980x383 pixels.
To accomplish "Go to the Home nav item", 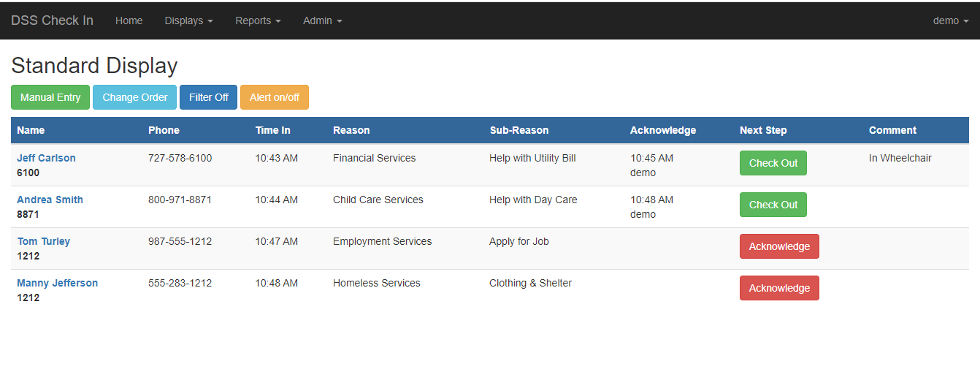I will click(129, 20).
